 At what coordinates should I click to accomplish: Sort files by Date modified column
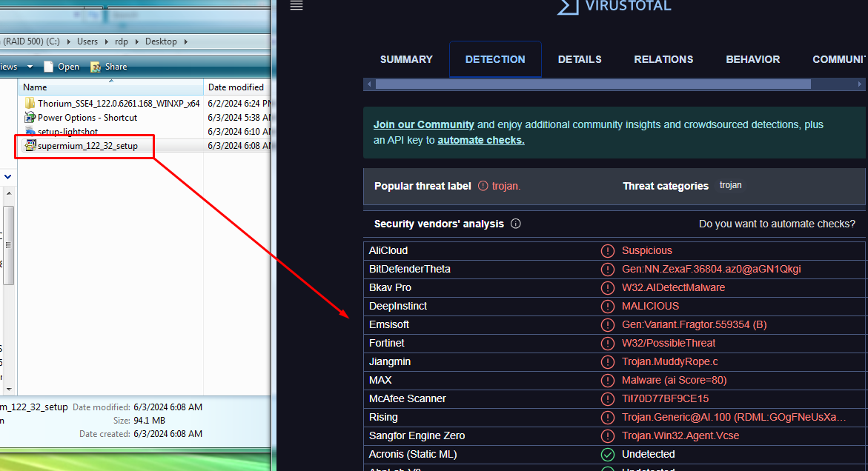237,87
